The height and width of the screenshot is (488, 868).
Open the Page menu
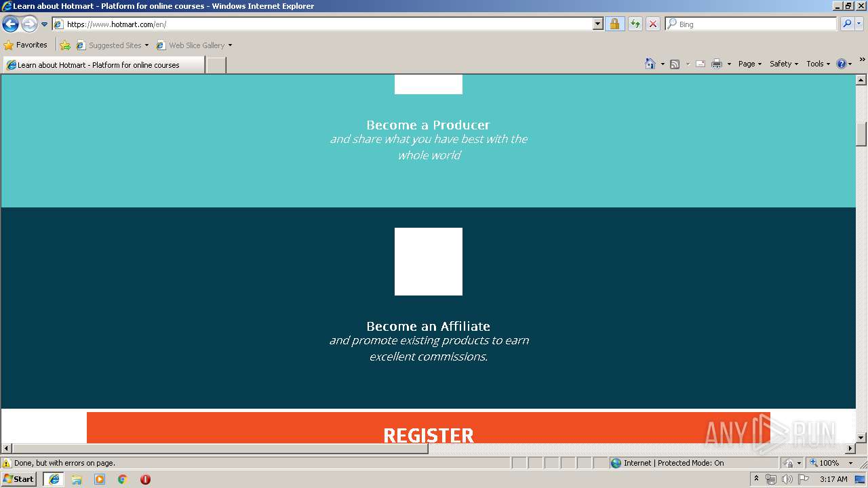click(750, 64)
